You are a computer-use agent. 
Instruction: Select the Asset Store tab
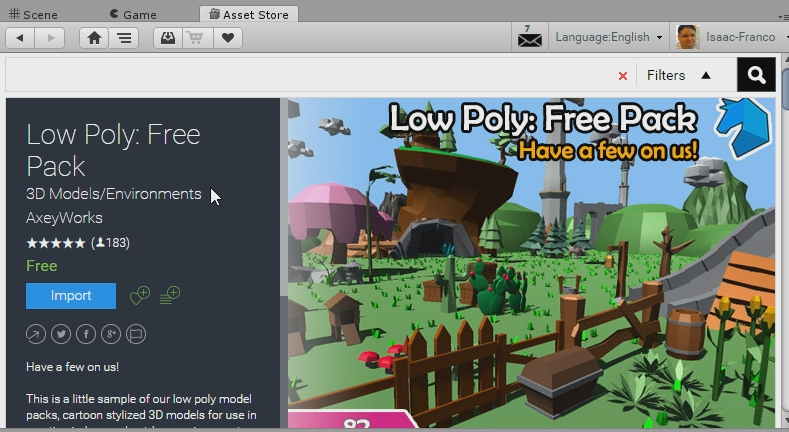tap(249, 15)
